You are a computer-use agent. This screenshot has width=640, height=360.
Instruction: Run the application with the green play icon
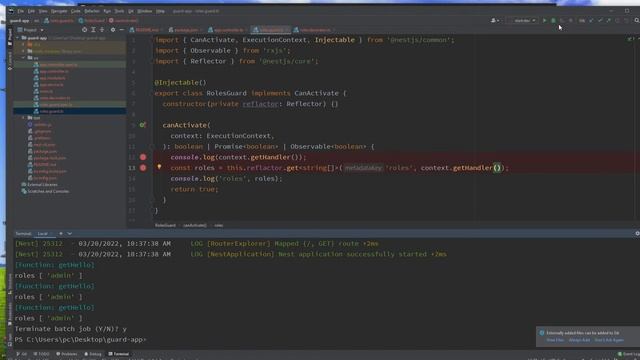point(544,20)
